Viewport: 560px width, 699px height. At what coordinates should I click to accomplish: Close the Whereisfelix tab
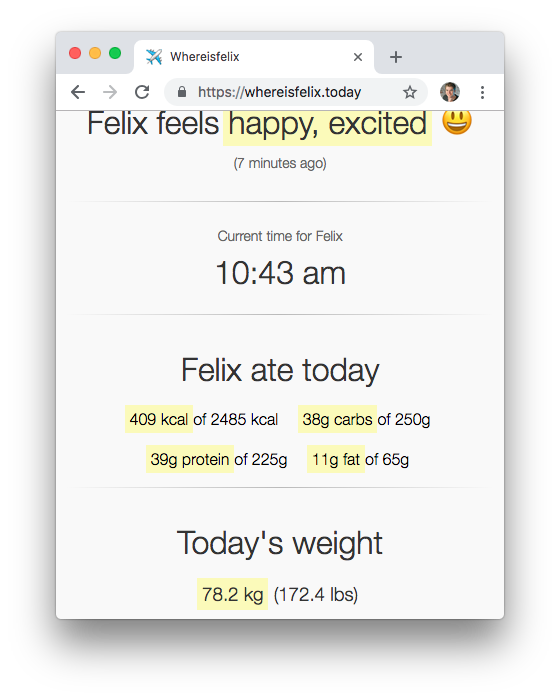coord(358,57)
